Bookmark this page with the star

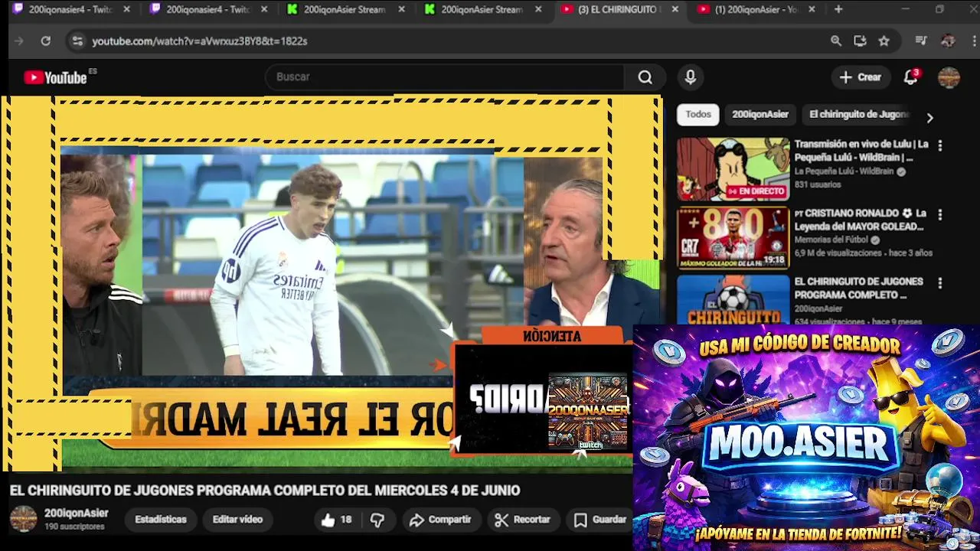(884, 41)
